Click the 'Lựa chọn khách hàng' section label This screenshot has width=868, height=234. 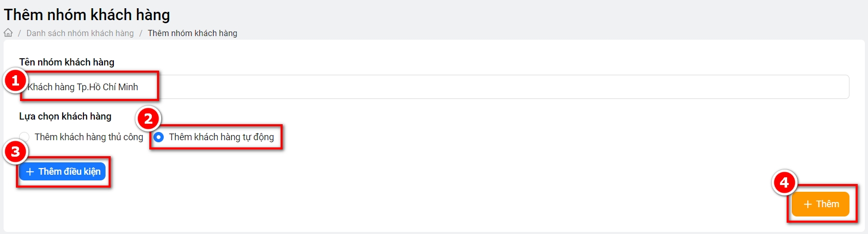tap(65, 116)
